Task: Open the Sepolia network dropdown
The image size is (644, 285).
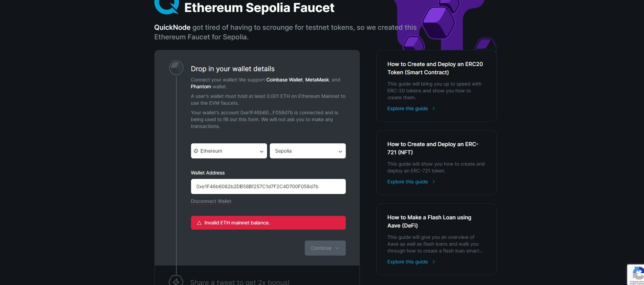Action: click(307, 151)
